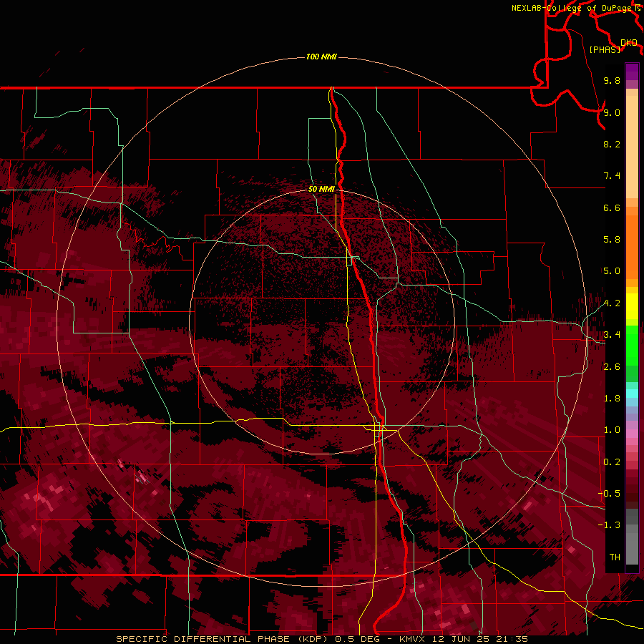This screenshot has height=644, width=644.
Task: Select the 9.0 scale value
Action: 612,112
